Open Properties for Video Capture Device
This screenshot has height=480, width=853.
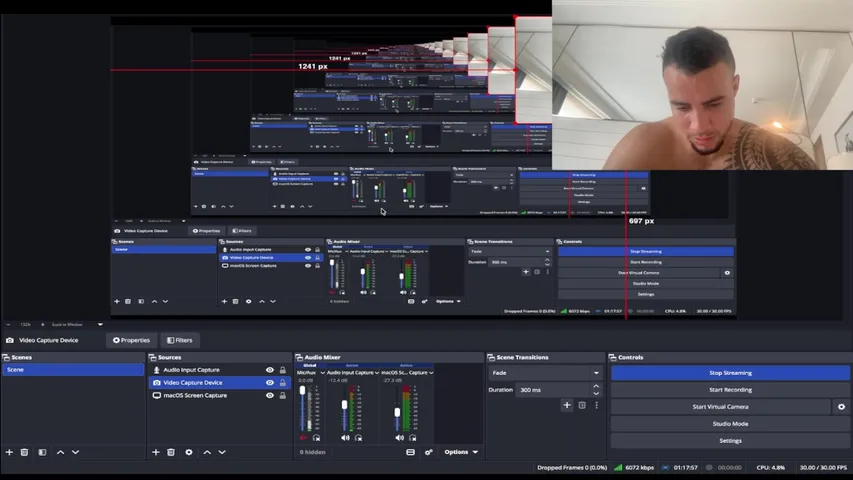131,340
